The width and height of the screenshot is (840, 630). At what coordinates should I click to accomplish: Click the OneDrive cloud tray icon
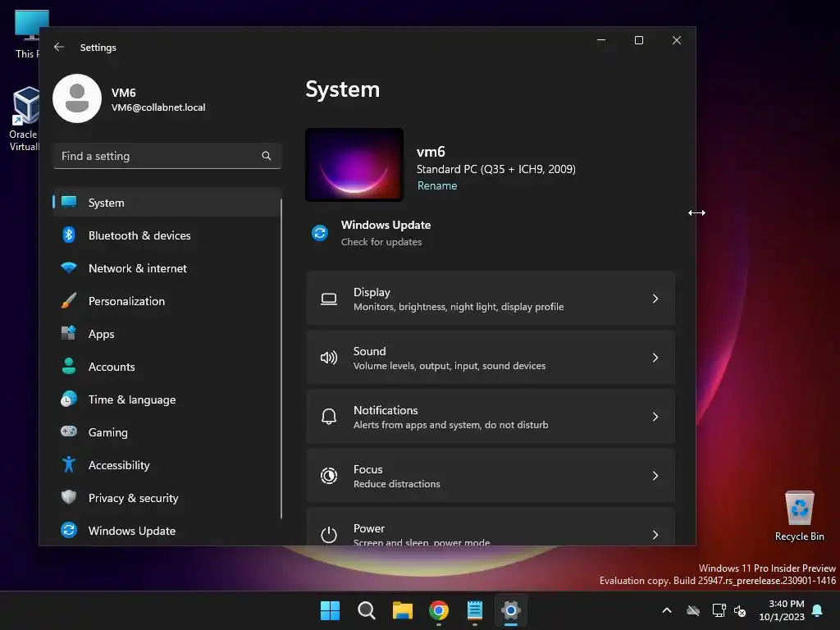point(692,610)
